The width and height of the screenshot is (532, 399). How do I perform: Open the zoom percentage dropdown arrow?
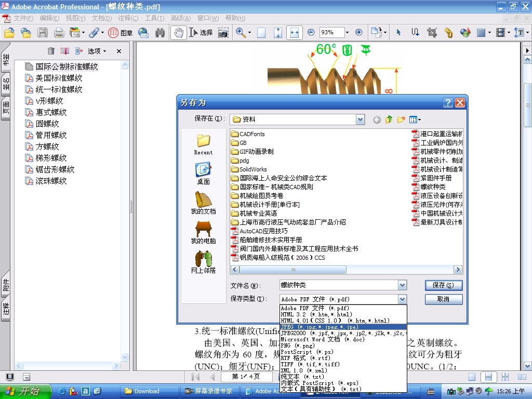coord(347,32)
